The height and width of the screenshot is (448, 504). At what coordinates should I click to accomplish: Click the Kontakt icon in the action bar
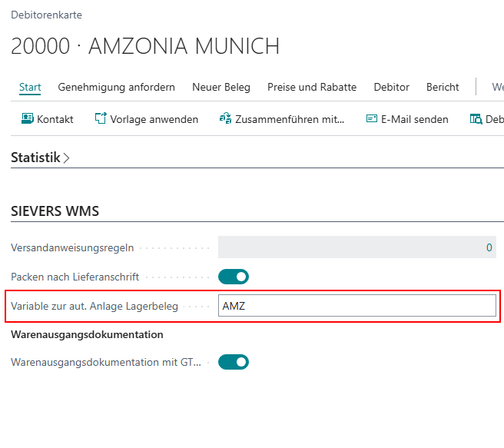pos(28,119)
